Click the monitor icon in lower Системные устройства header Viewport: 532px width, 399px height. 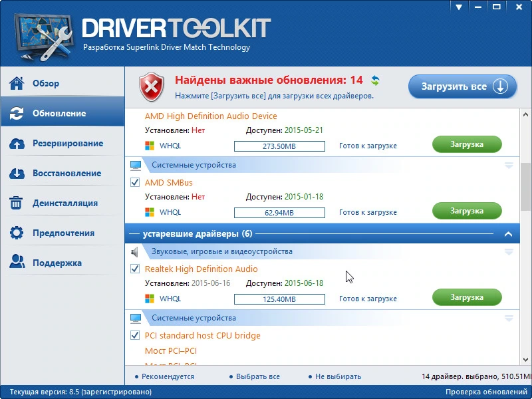tap(136, 319)
